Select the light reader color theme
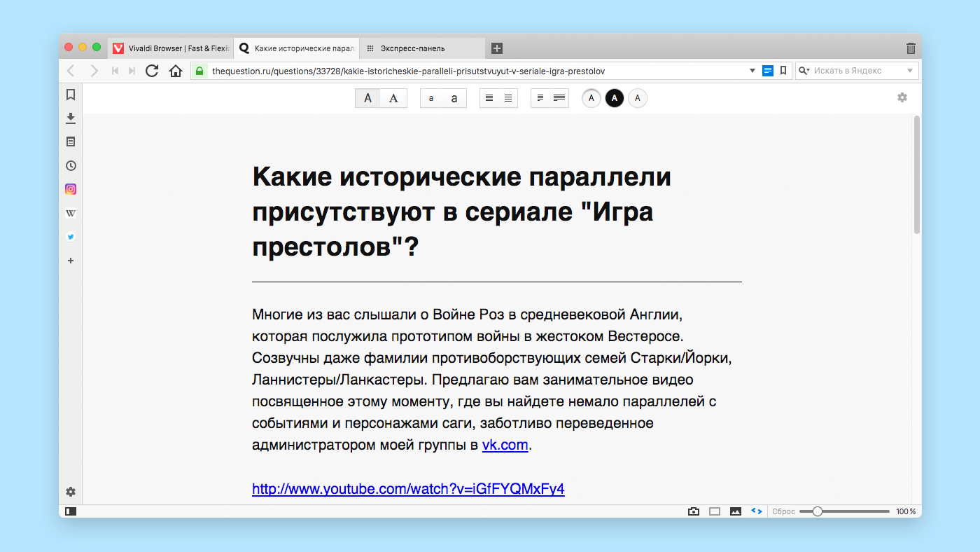Screen dimensions: 980x552 591,98
